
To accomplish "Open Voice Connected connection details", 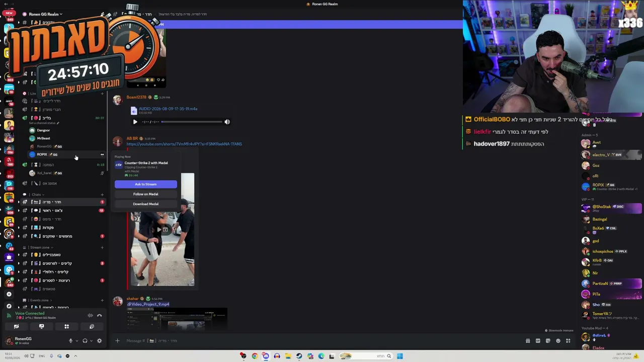I will [x=30, y=313].
